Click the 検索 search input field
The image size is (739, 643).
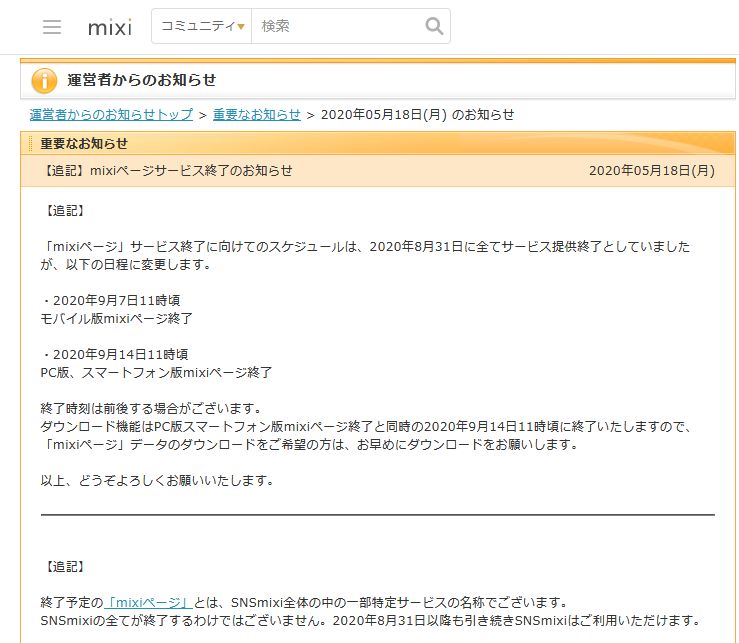pyautogui.click(x=337, y=26)
